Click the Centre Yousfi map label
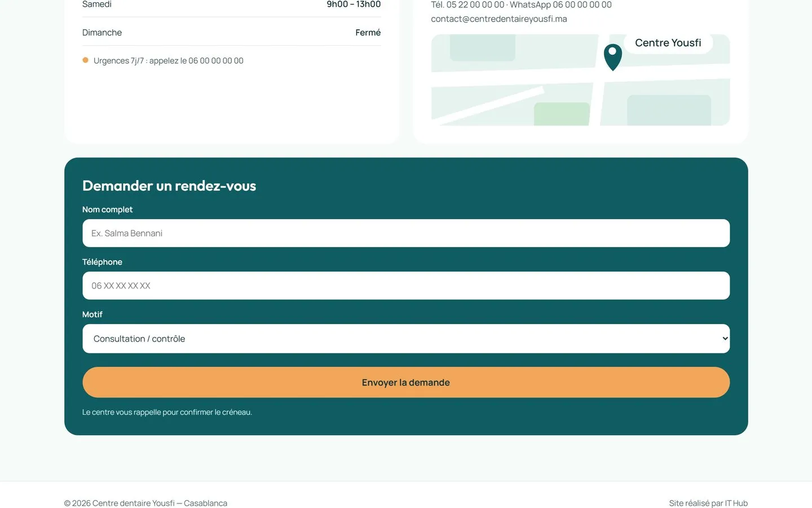The height and width of the screenshot is (508, 812). [668, 43]
